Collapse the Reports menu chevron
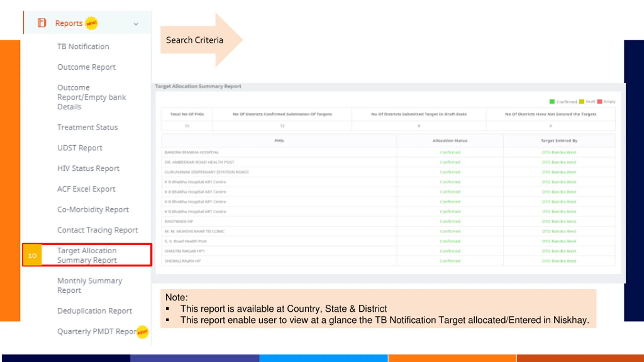Viewport: 644px width, 362px height. click(136, 24)
